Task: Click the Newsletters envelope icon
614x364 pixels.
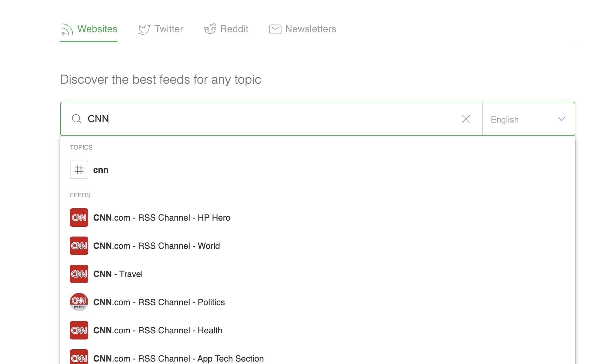Action: (275, 29)
